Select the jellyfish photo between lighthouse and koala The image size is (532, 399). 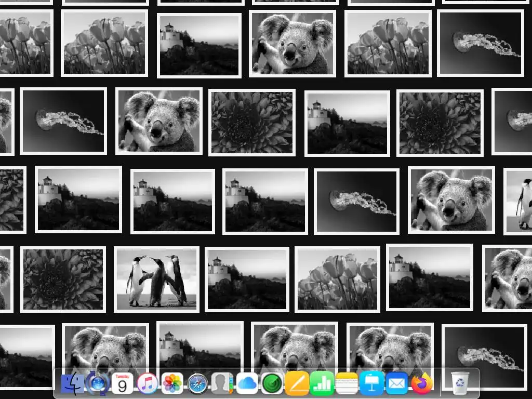(356, 202)
